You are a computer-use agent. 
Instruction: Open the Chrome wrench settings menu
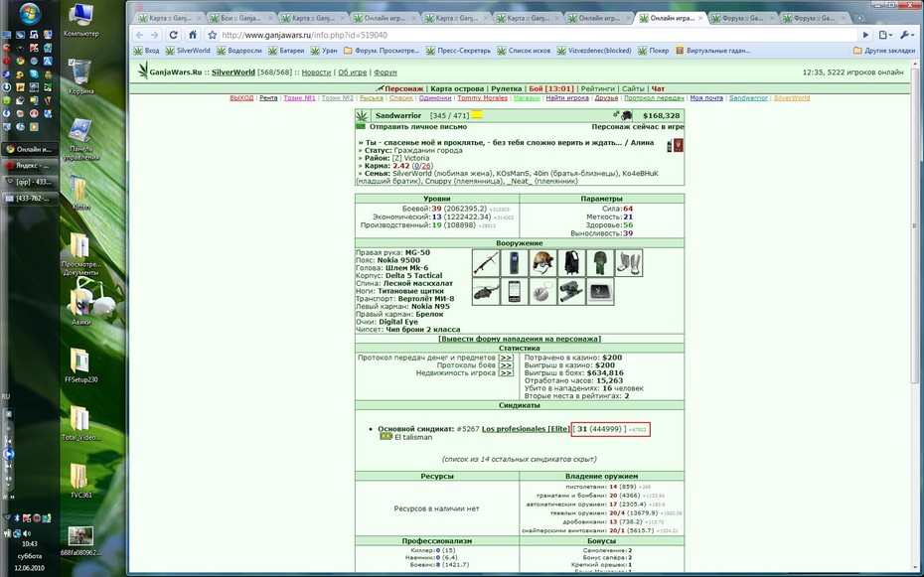click(906, 35)
